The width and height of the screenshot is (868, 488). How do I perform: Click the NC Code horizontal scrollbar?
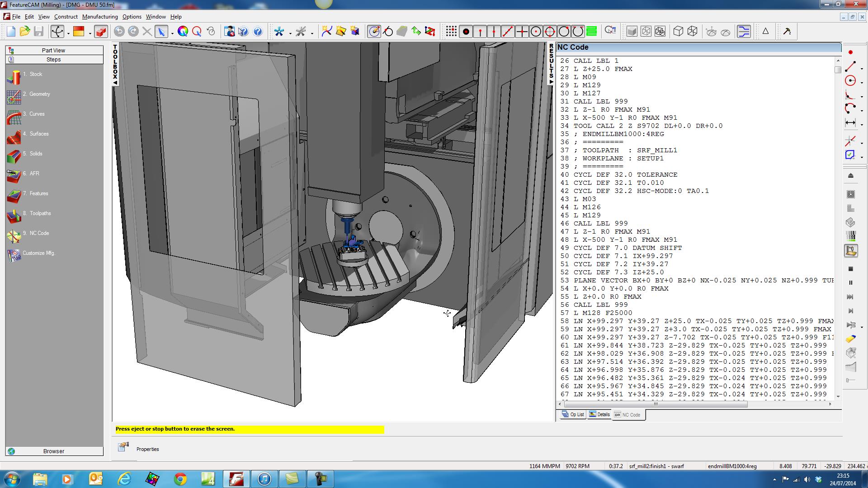point(694,404)
